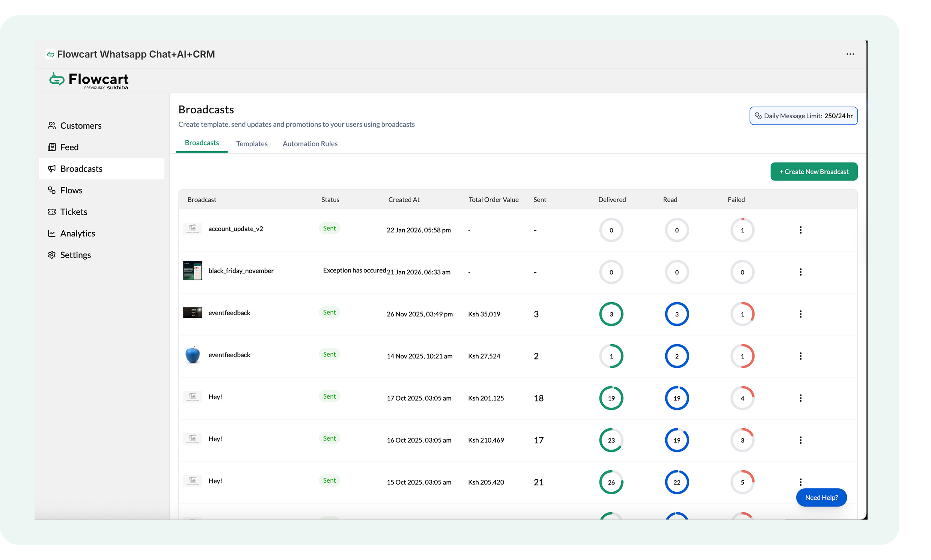Open kebab menu for 26 Nov eventfeedback
This screenshot has width=931, height=560.
tap(800, 314)
